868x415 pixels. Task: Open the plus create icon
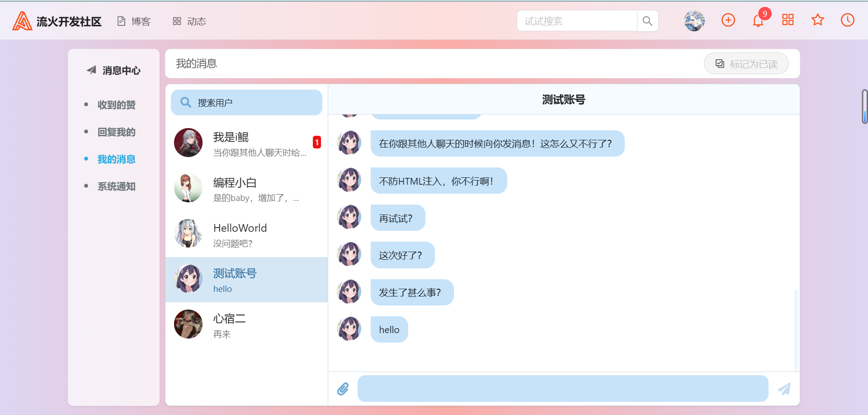click(x=728, y=20)
